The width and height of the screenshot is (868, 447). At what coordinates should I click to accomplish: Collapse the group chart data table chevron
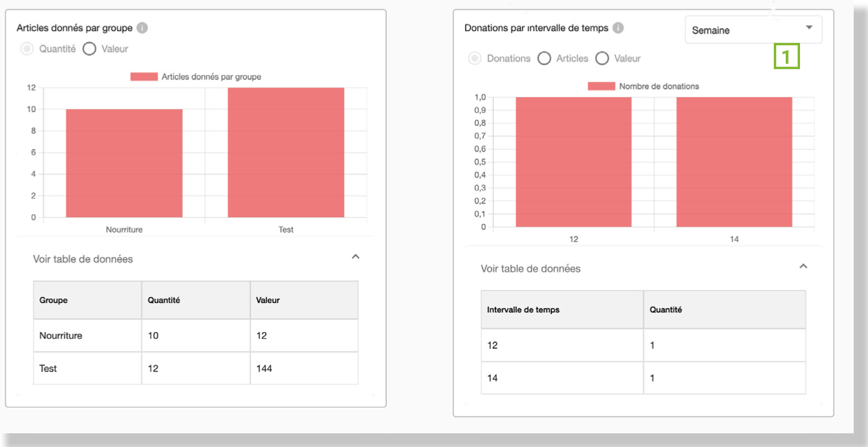355,257
